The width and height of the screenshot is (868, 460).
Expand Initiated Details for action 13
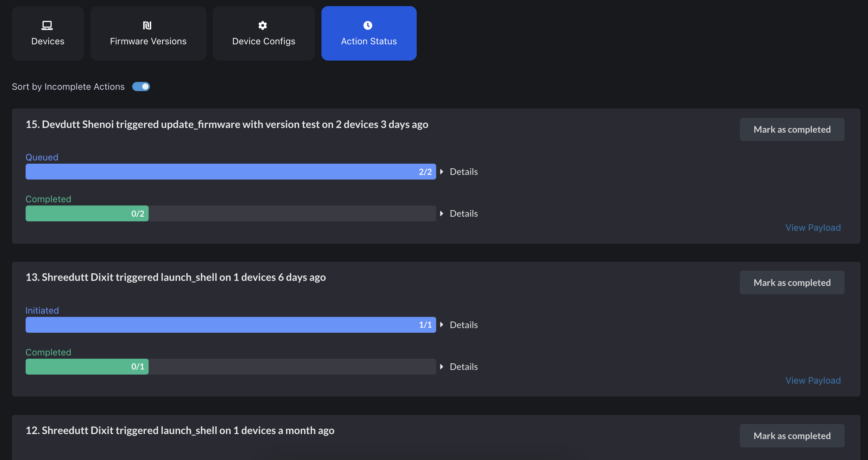point(459,325)
